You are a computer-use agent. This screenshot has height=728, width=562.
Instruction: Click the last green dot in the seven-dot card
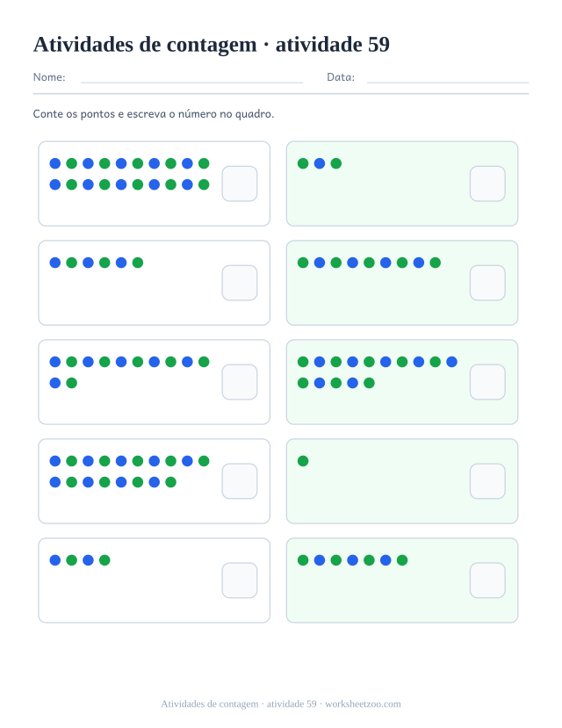(402, 560)
